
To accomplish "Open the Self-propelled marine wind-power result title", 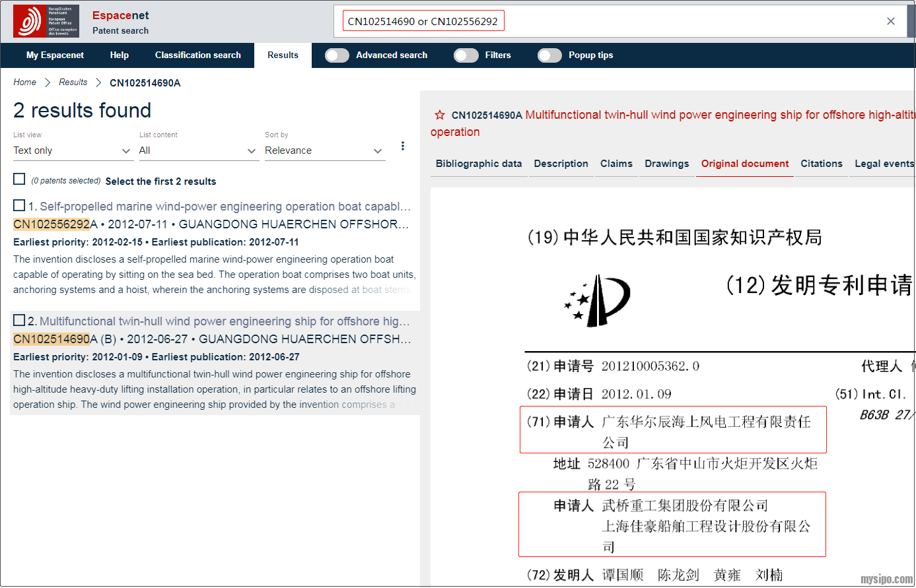I will point(225,207).
